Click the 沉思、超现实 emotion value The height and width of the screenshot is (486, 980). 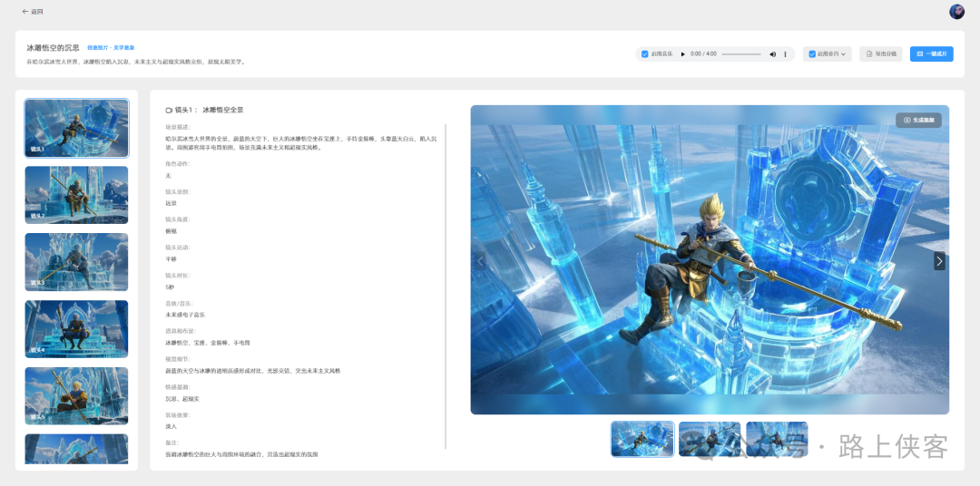182,399
